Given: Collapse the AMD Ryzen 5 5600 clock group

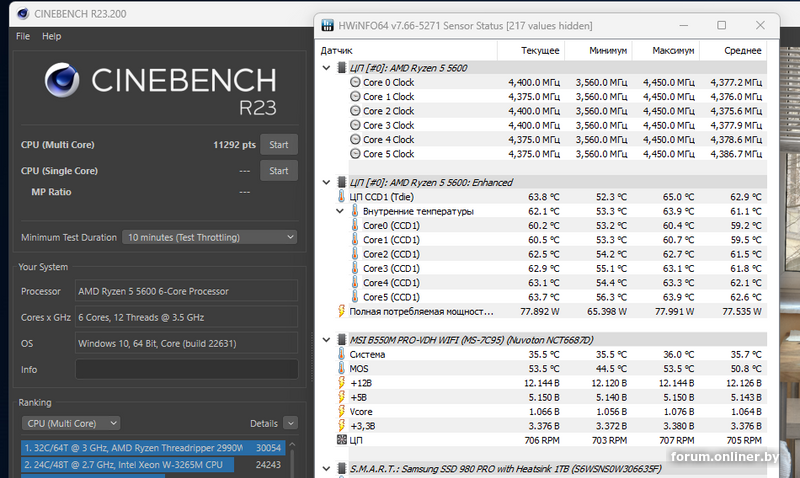Looking at the screenshot, I should point(327,68).
